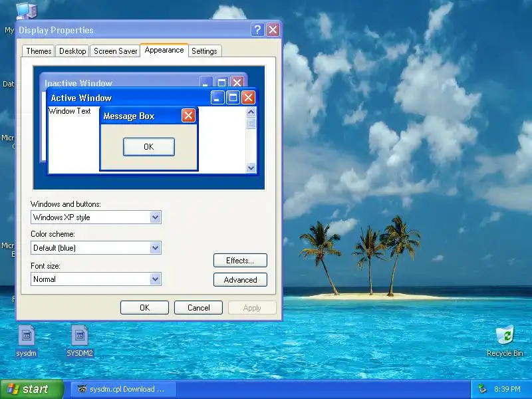Click the Inactive Window preview title text
This screenshot has height=399, width=532.
click(x=78, y=83)
